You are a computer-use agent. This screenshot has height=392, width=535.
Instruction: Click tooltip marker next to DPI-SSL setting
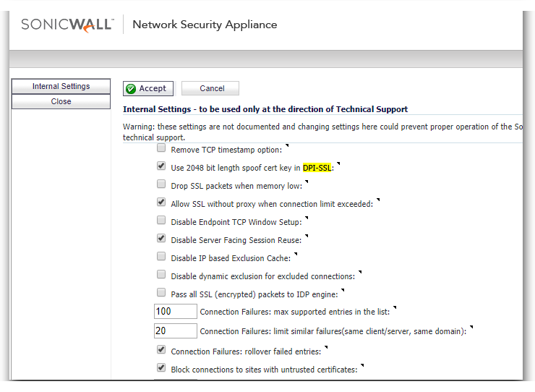338,163
